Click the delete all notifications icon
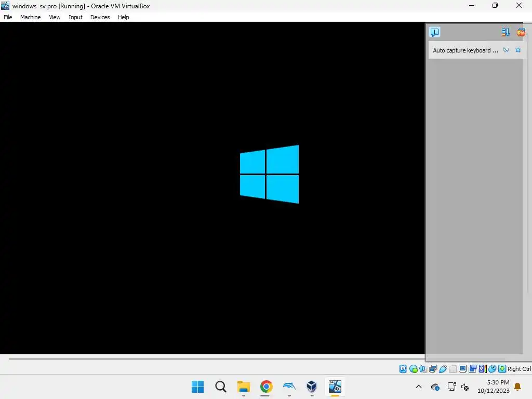The width and height of the screenshot is (532, 399). pos(521,32)
